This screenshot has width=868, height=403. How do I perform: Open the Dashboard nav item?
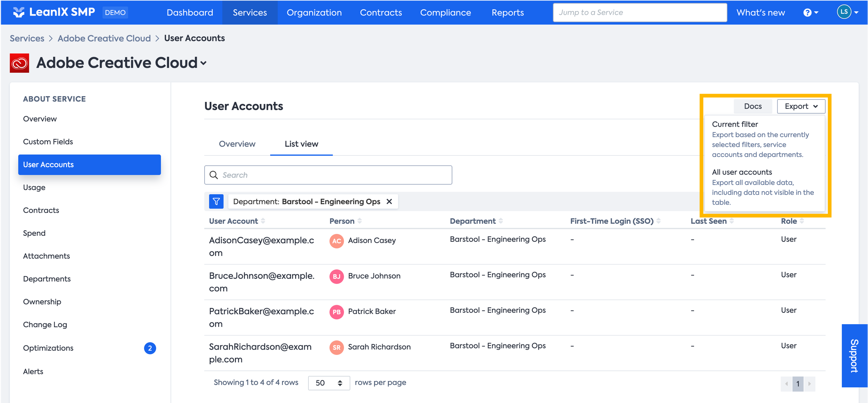click(190, 12)
